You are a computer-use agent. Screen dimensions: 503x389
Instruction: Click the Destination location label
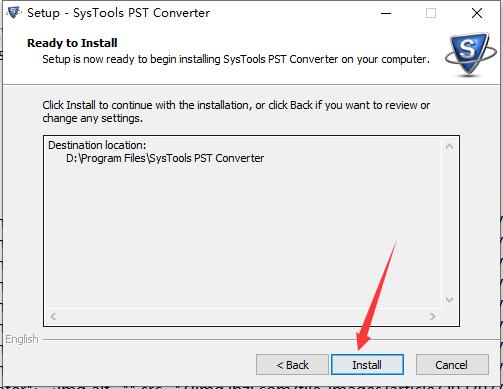click(x=97, y=145)
